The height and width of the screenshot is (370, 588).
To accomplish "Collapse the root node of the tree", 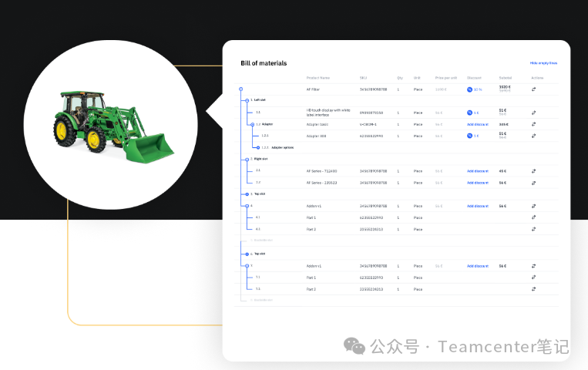I will pyautogui.click(x=241, y=89).
